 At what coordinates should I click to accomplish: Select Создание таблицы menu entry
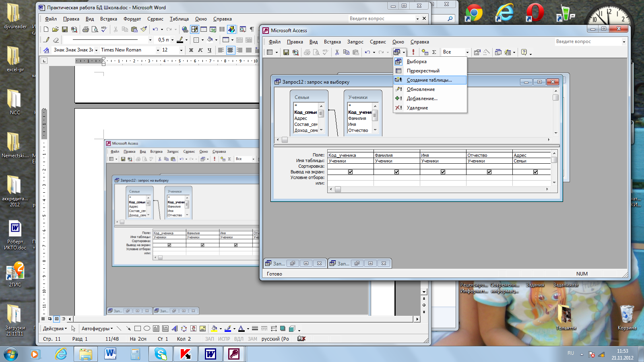[x=429, y=80]
